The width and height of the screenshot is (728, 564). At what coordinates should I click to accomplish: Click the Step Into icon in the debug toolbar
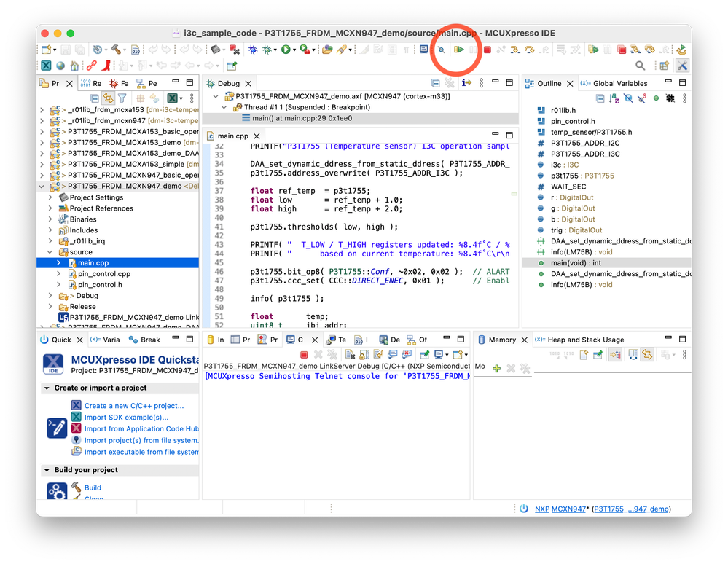pyautogui.click(x=515, y=50)
